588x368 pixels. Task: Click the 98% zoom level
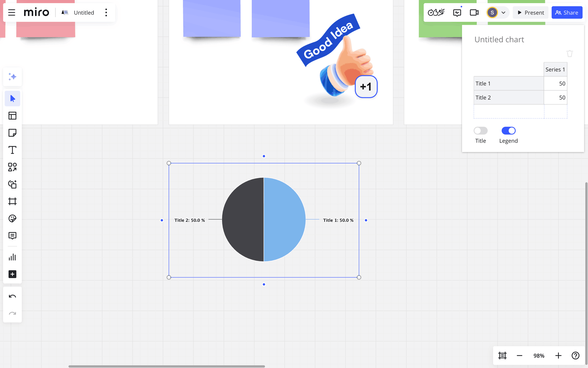(x=539, y=356)
